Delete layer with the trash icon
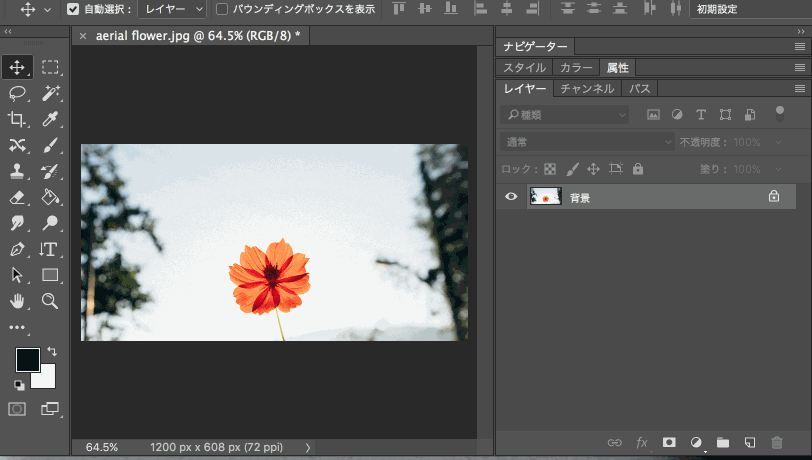This screenshot has width=812, height=460. (777, 442)
